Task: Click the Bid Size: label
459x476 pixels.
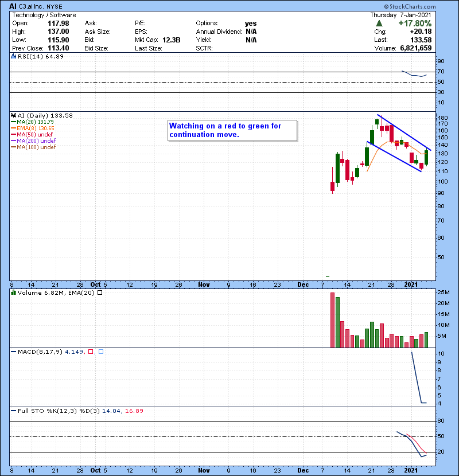Action: click(x=96, y=48)
